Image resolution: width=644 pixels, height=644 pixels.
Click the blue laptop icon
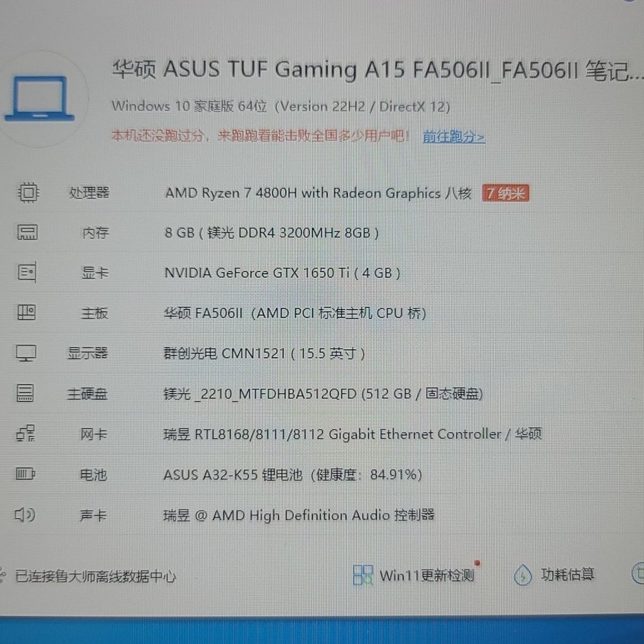tap(40, 98)
